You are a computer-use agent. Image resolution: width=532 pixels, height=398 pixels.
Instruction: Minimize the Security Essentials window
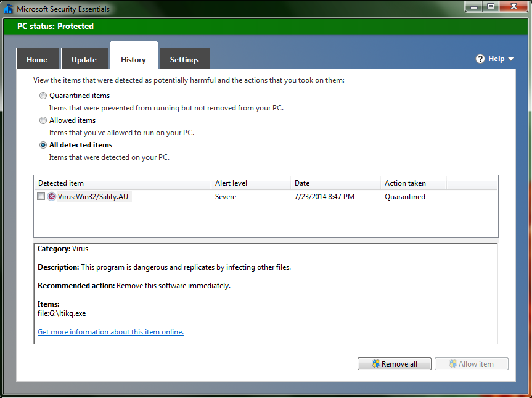474,6
